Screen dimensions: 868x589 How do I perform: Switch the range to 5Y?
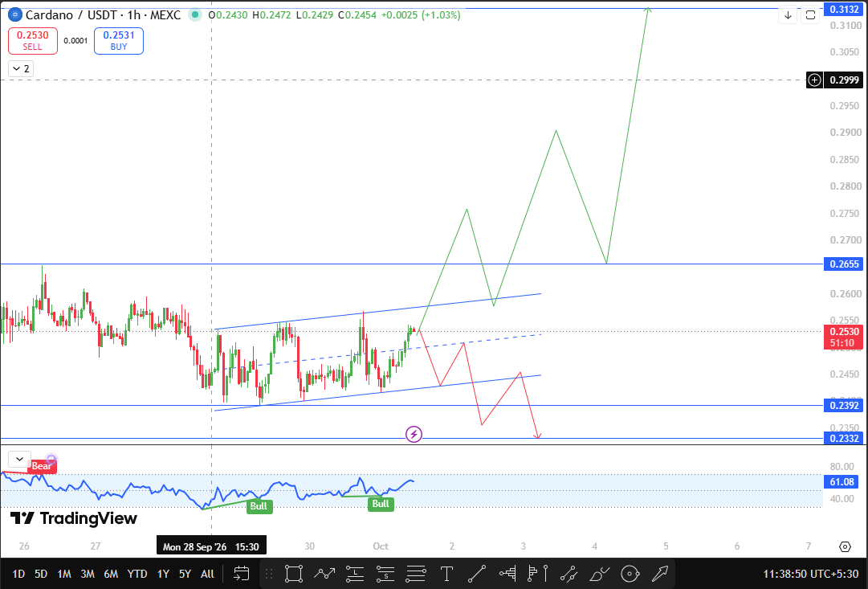[185, 574]
